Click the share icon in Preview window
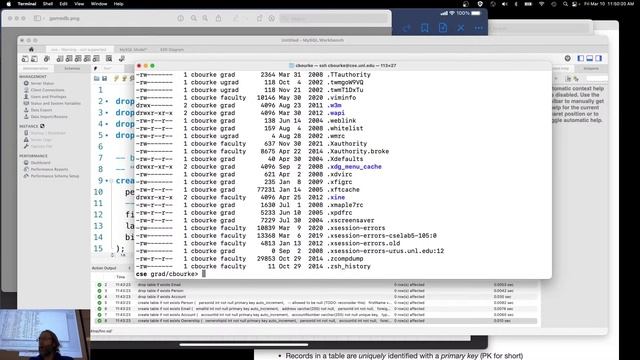Image resolution: width=640 pixels, height=360 pixels. click(218, 18)
